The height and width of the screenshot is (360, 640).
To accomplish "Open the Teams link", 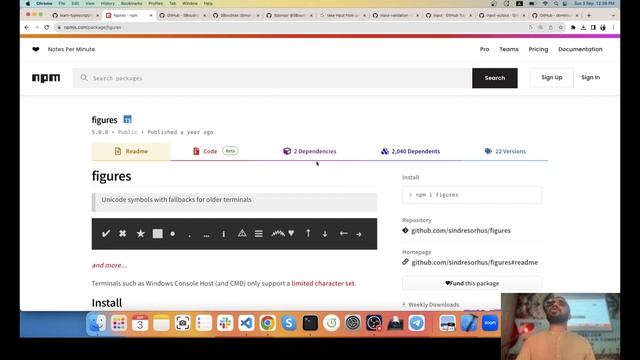I will (509, 49).
